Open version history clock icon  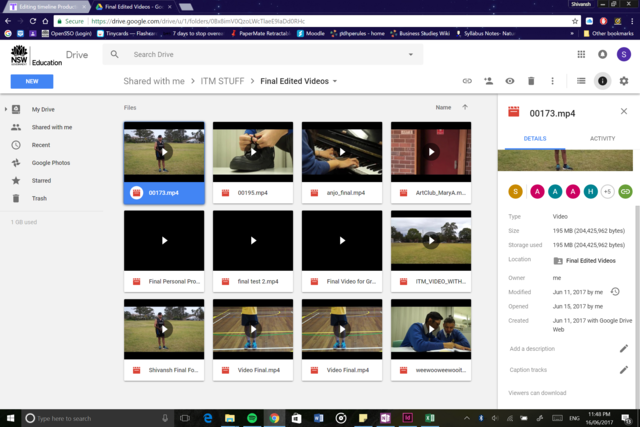615,291
